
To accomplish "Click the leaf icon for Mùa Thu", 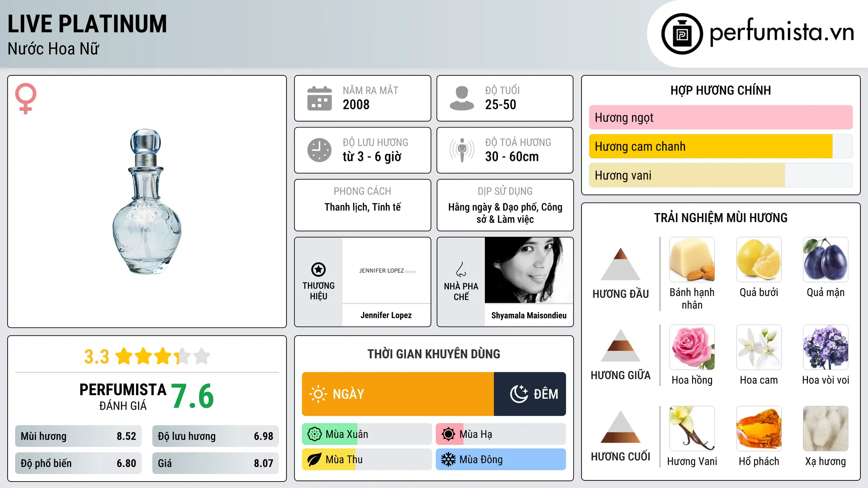I will click(x=314, y=460).
